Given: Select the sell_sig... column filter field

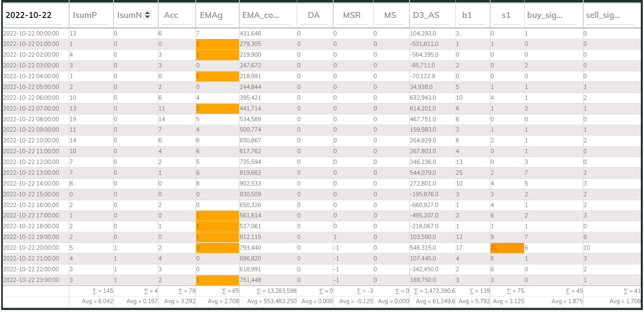Looking at the screenshot, I should tap(610, 15).
